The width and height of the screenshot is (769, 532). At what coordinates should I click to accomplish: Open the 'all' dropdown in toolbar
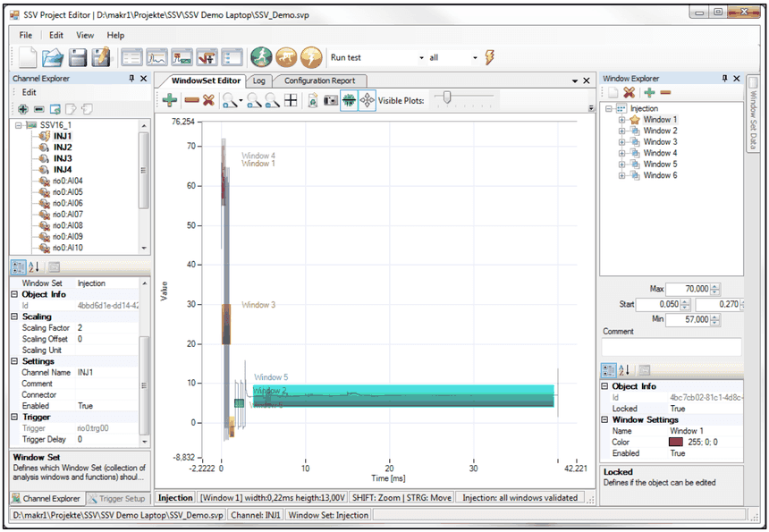(x=475, y=58)
